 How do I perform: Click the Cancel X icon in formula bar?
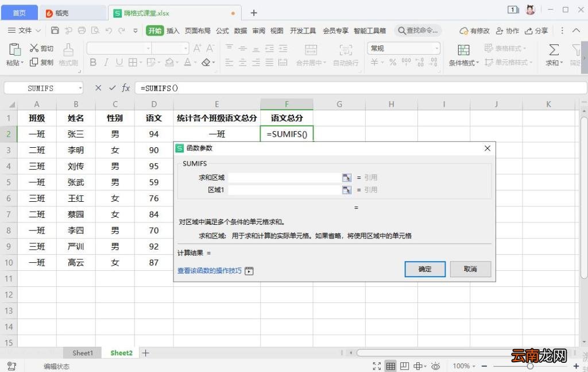[x=98, y=88]
